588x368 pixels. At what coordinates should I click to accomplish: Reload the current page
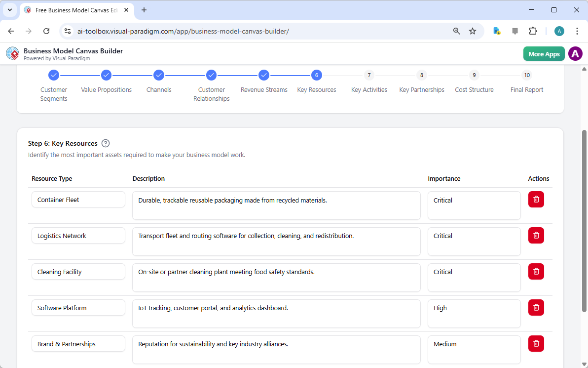[x=46, y=31]
